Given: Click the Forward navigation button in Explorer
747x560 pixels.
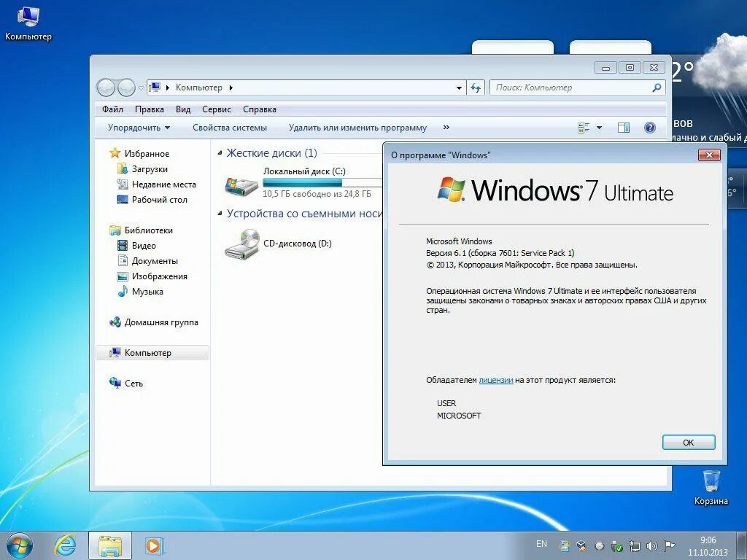Looking at the screenshot, I should coord(126,87).
